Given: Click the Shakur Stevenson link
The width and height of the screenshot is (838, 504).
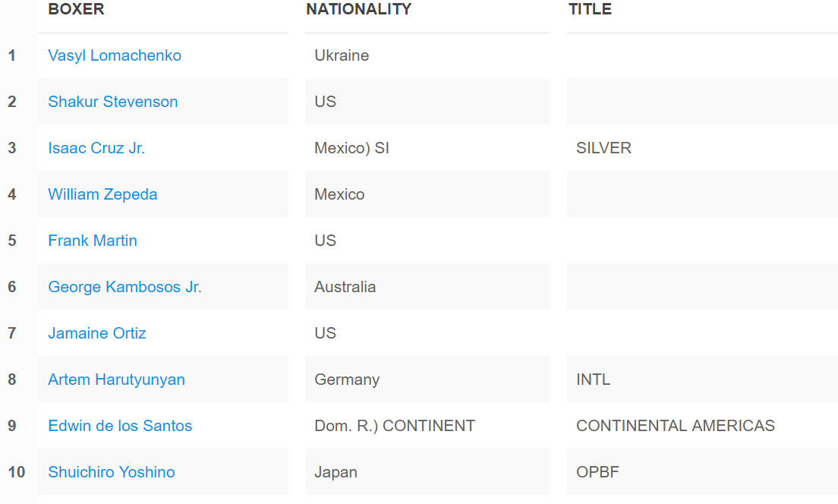Looking at the screenshot, I should (x=113, y=102).
